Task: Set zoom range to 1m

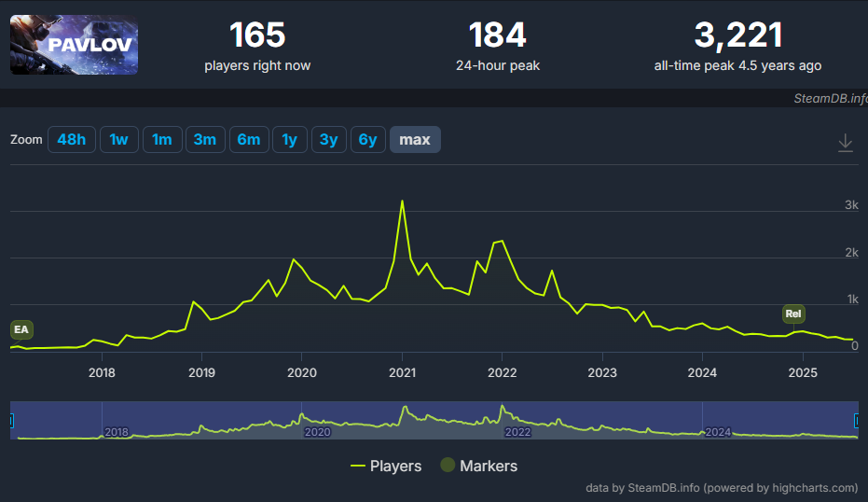Action: (x=162, y=140)
